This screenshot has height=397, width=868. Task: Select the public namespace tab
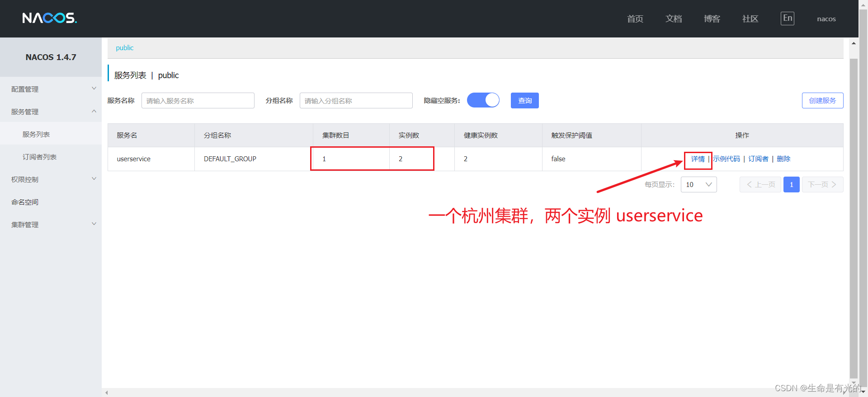click(x=125, y=48)
